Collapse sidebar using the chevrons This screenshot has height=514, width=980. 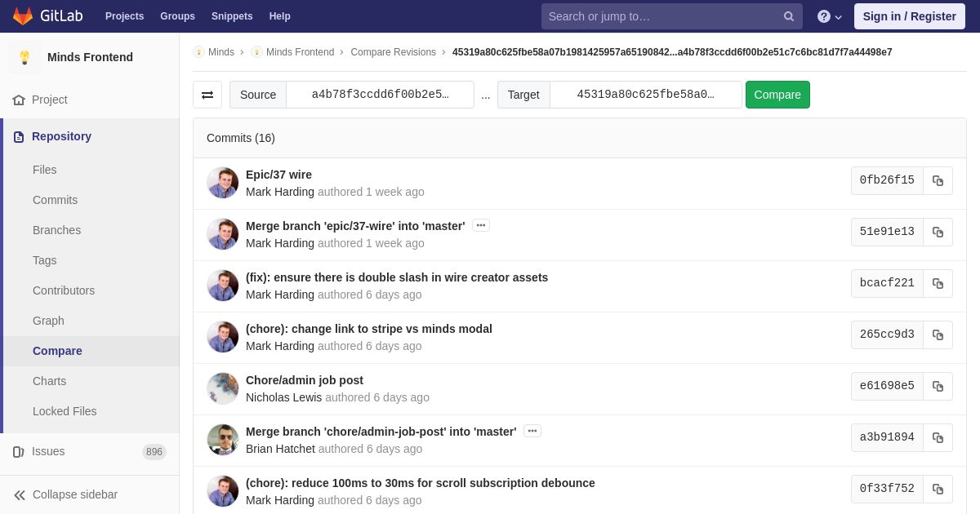[x=20, y=495]
